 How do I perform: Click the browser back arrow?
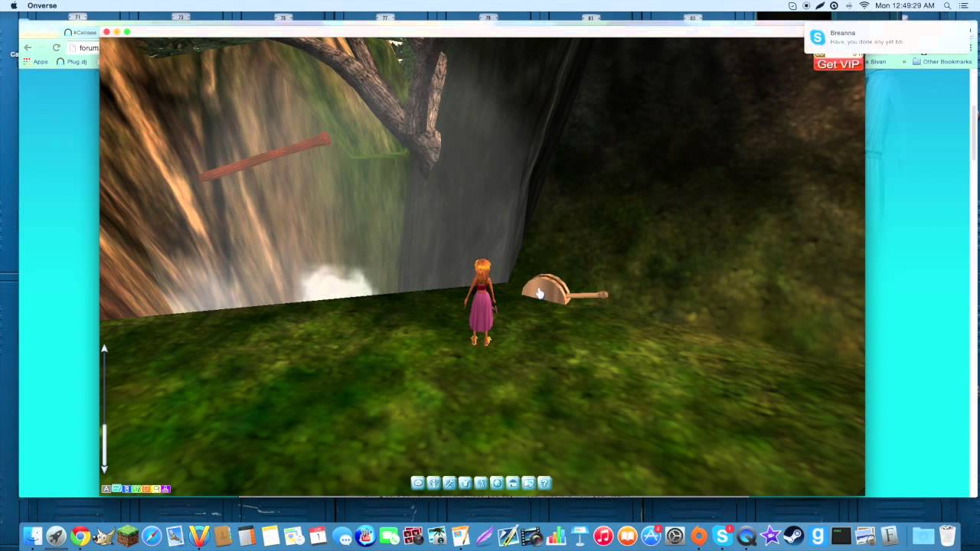tap(28, 47)
